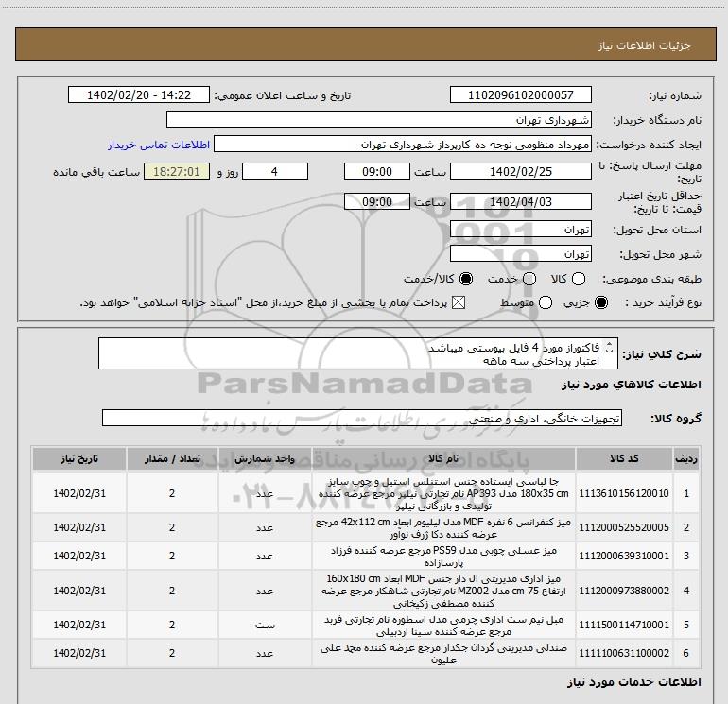728x704 pixels.
Task: Click the نام کالا column header
Action: (x=443, y=458)
